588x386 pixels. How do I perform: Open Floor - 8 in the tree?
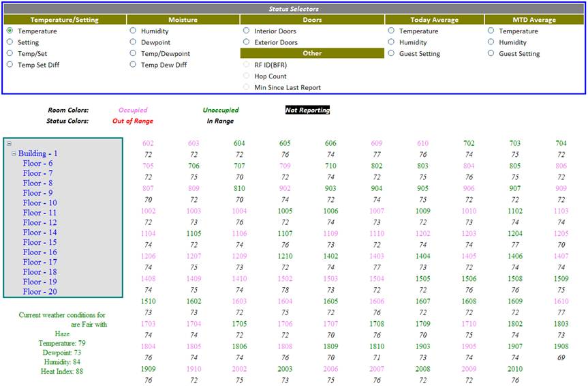(37, 183)
